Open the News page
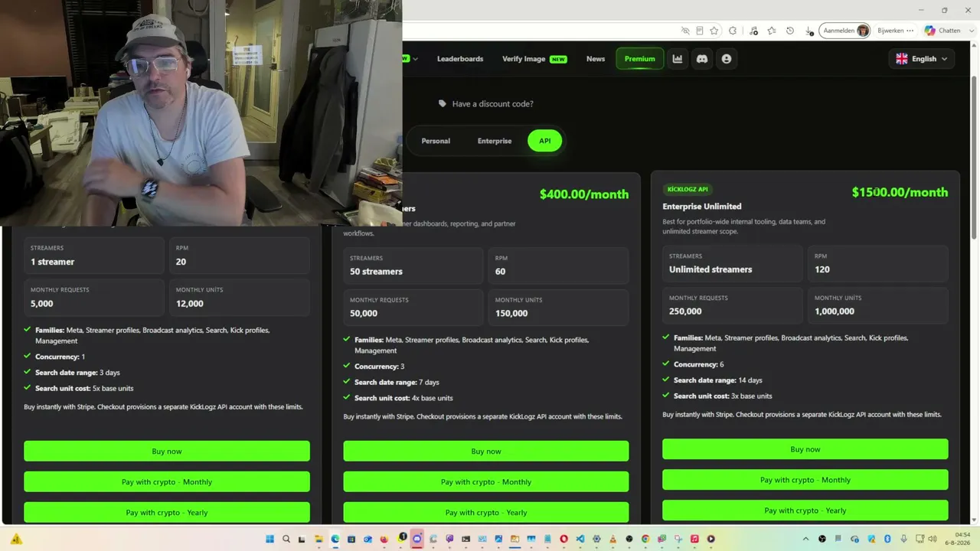 pyautogui.click(x=596, y=59)
